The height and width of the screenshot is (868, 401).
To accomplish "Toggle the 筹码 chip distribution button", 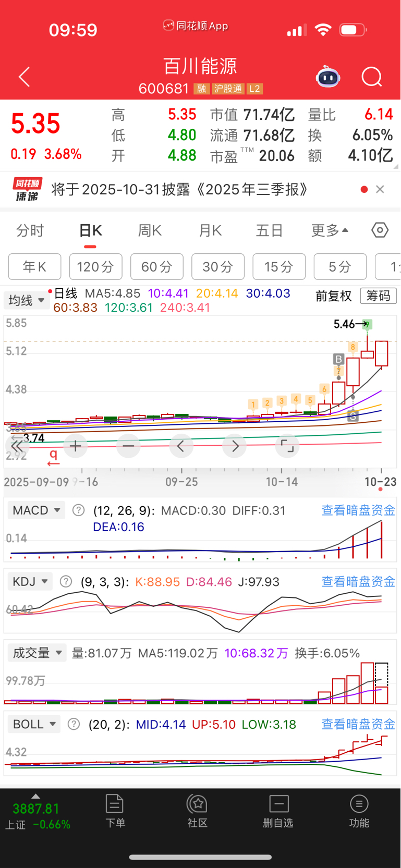I will pos(378,296).
